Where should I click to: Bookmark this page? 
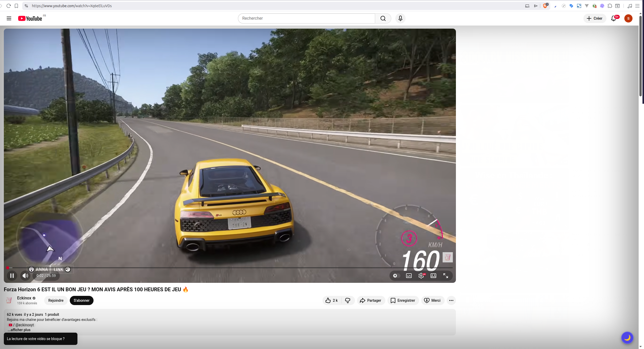click(16, 6)
